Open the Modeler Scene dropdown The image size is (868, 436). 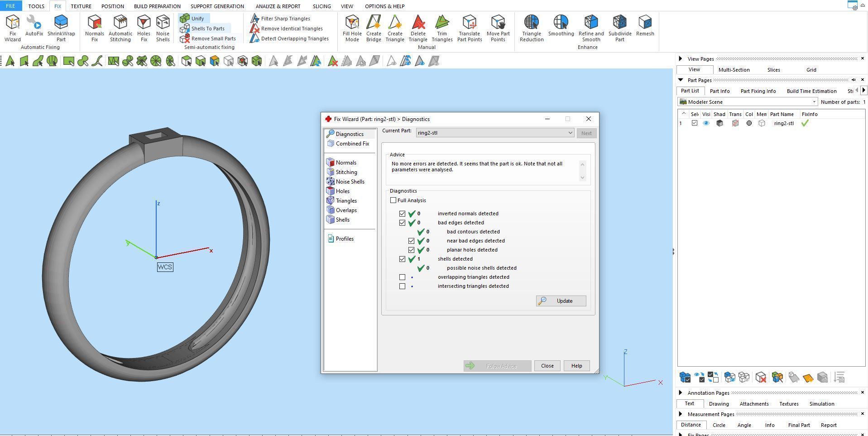point(748,102)
